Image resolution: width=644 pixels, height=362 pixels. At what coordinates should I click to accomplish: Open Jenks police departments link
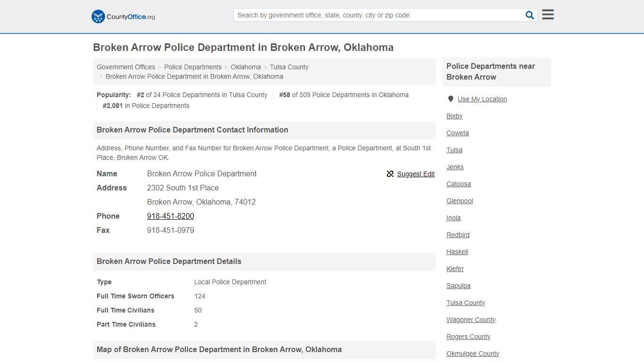tap(455, 167)
